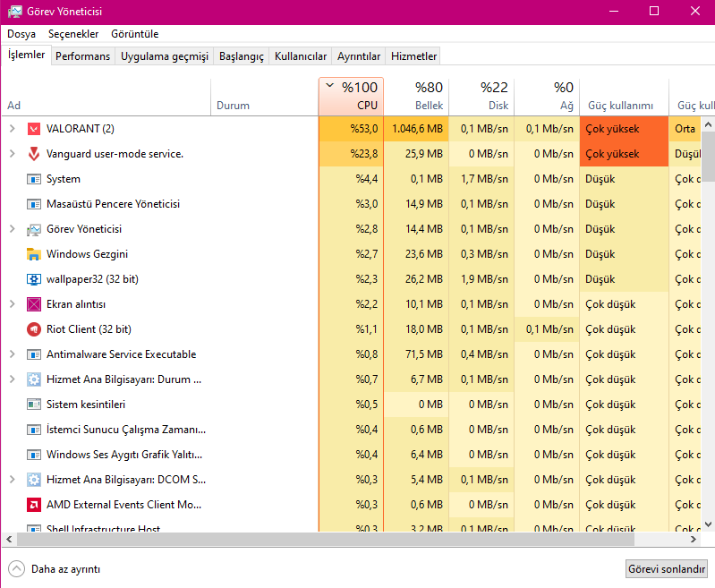Click the %53,0 CPU value for VALORANT

coord(351,129)
